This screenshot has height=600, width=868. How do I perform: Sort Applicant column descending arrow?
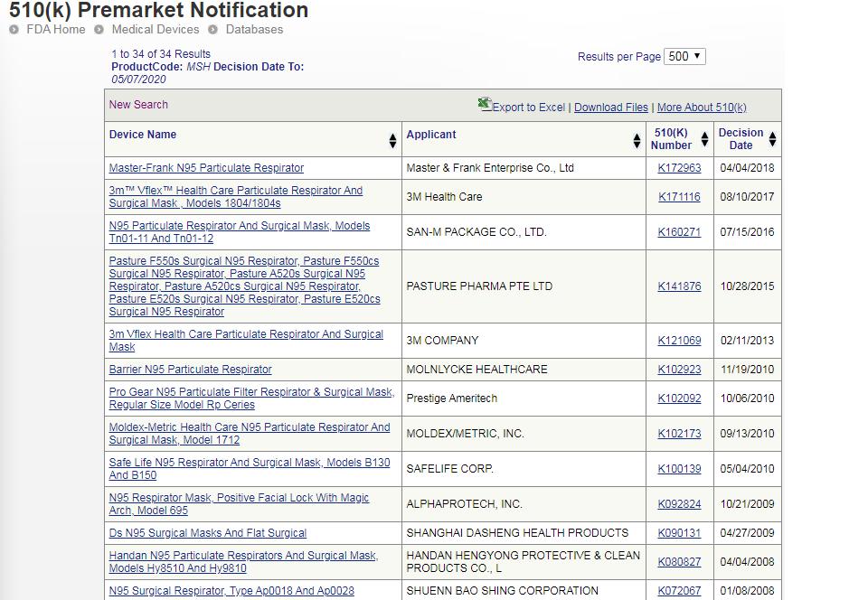coord(637,145)
